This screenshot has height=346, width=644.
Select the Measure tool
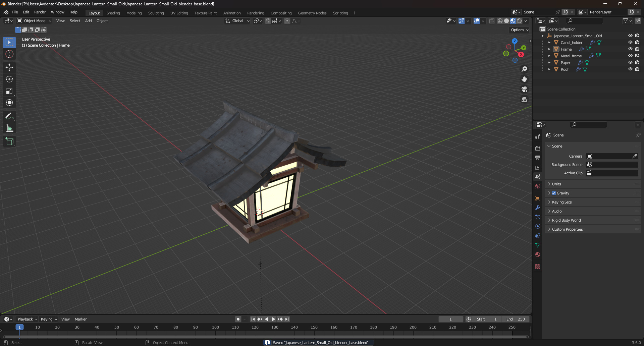pyautogui.click(x=9, y=128)
